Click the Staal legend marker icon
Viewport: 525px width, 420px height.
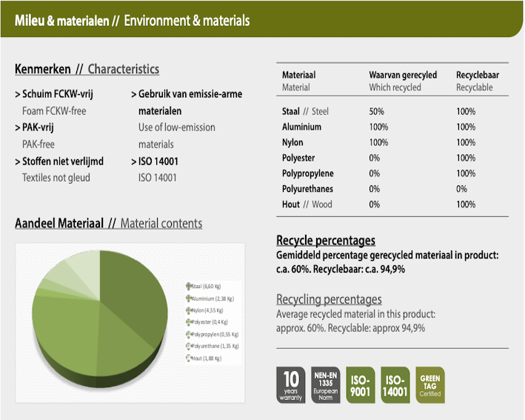coord(188,286)
